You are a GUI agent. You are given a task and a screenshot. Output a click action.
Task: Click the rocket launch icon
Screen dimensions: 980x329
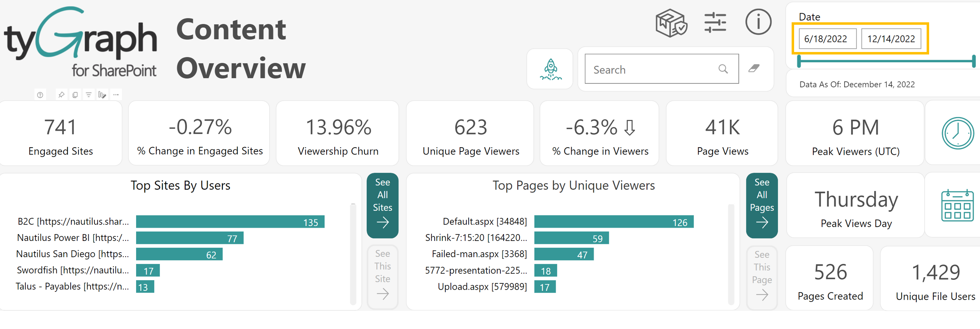click(x=550, y=69)
